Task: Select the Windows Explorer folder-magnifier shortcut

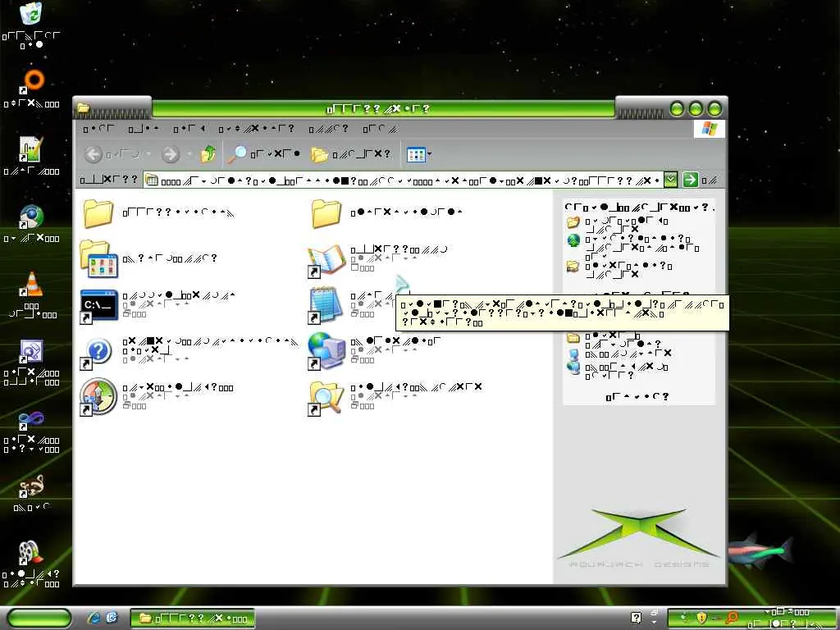Action: click(x=326, y=398)
